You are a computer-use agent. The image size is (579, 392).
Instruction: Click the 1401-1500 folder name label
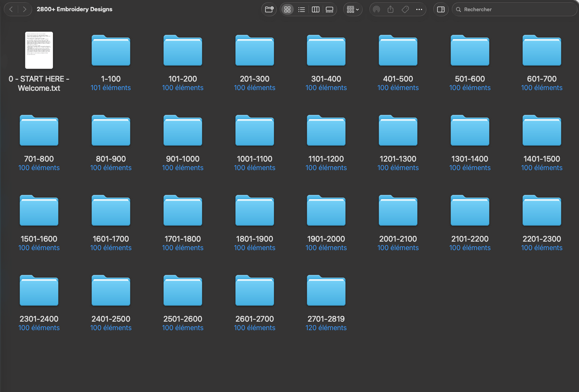542,159
